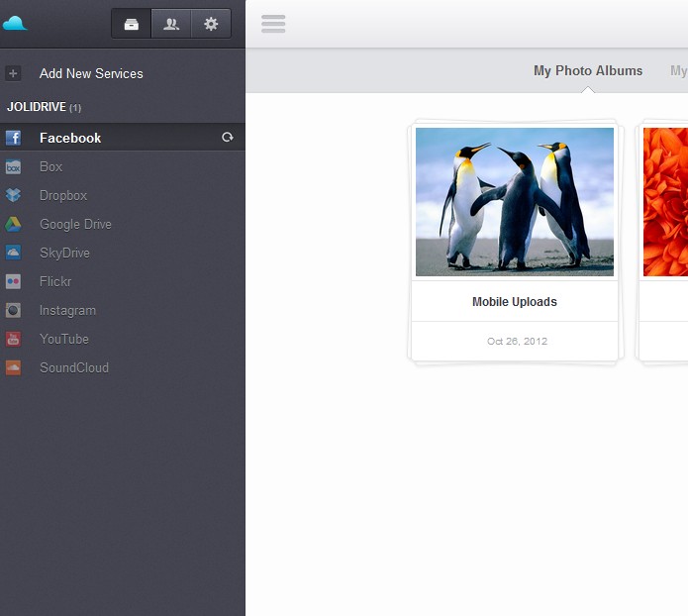Open the penguins album thumbnail

point(515,202)
